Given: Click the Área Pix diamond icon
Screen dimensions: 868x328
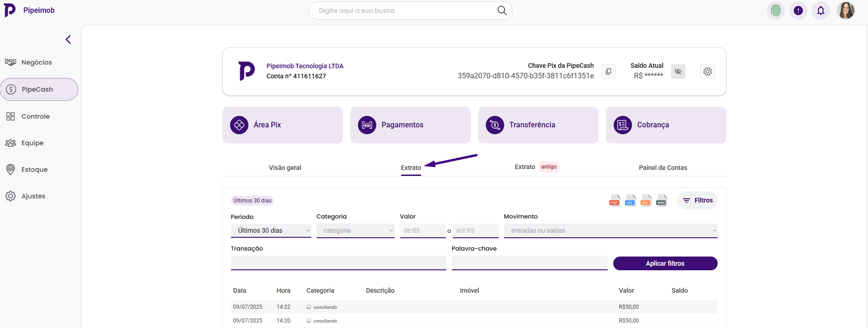Looking at the screenshot, I should pos(239,125).
